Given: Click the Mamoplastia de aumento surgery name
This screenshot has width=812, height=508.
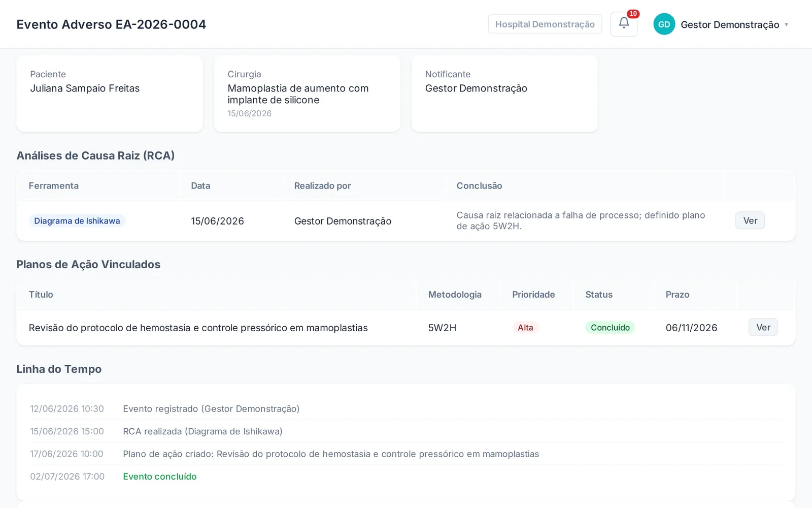Looking at the screenshot, I should pyautogui.click(x=298, y=94).
